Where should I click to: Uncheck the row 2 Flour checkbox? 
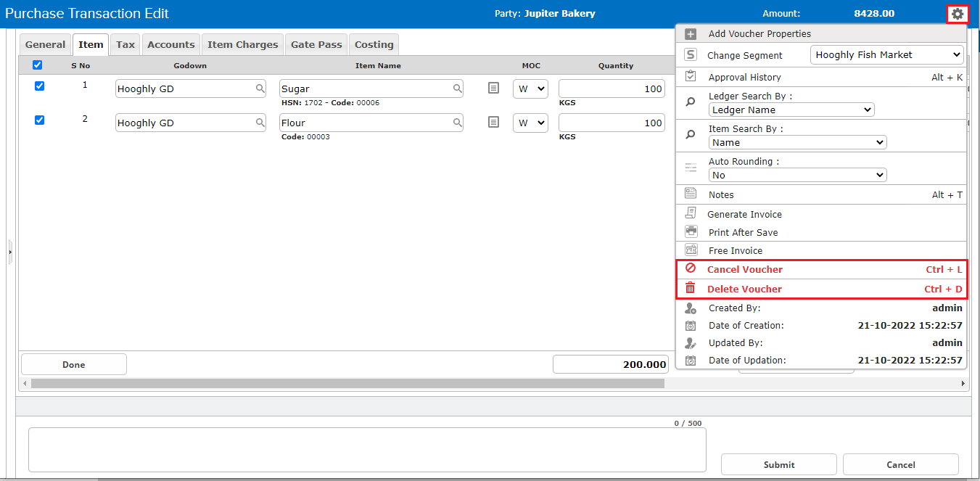point(40,120)
